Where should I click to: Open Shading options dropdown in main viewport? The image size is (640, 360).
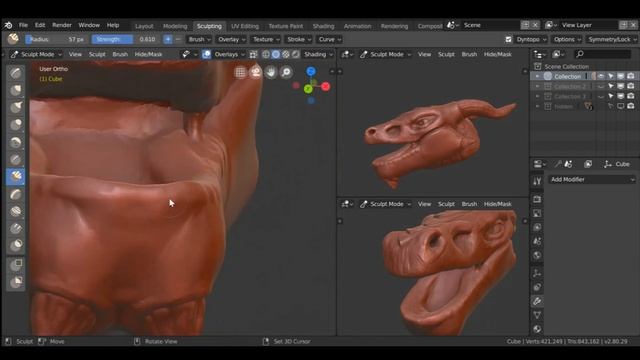(x=318, y=54)
